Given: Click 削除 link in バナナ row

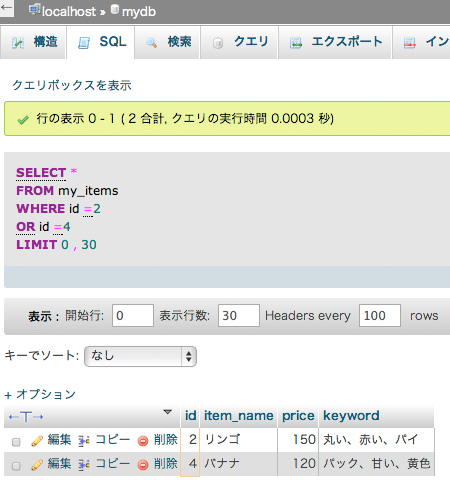Looking at the screenshot, I should pyautogui.click(x=165, y=464).
